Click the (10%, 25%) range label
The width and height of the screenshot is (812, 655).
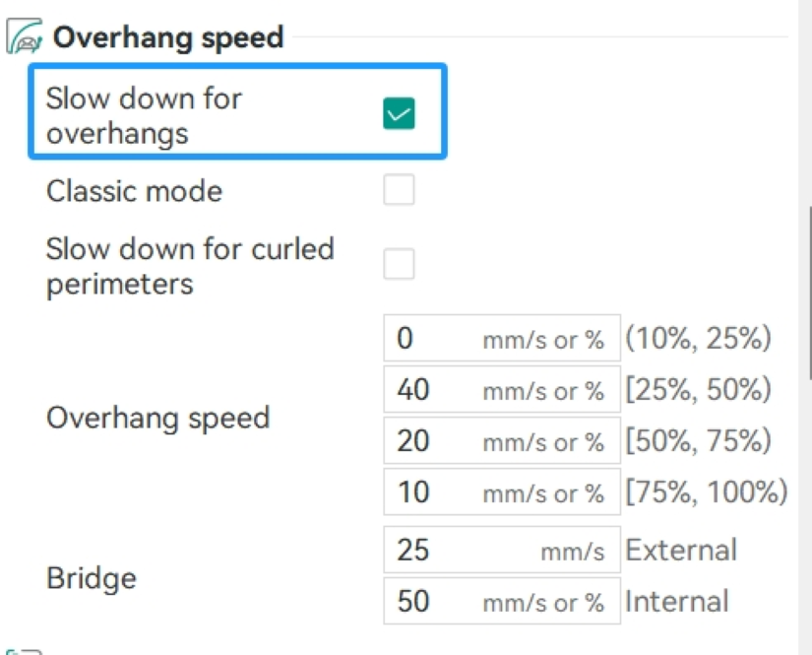(x=698, y=338)
